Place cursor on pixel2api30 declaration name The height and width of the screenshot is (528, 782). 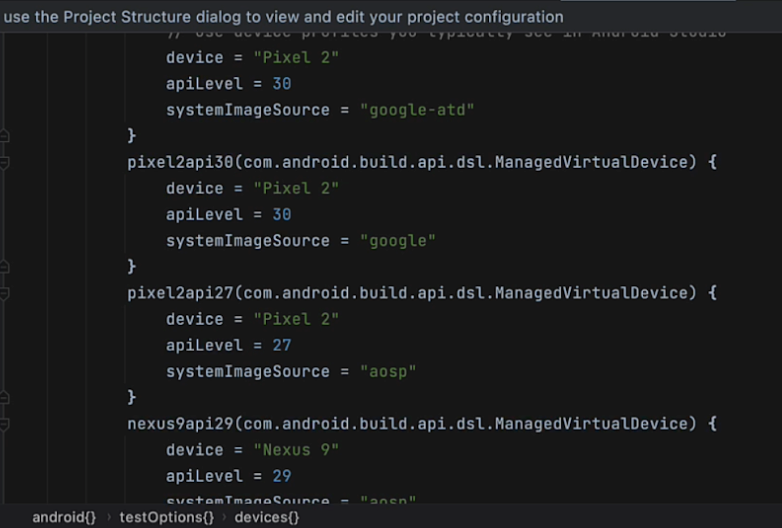(x=180, y=163)
